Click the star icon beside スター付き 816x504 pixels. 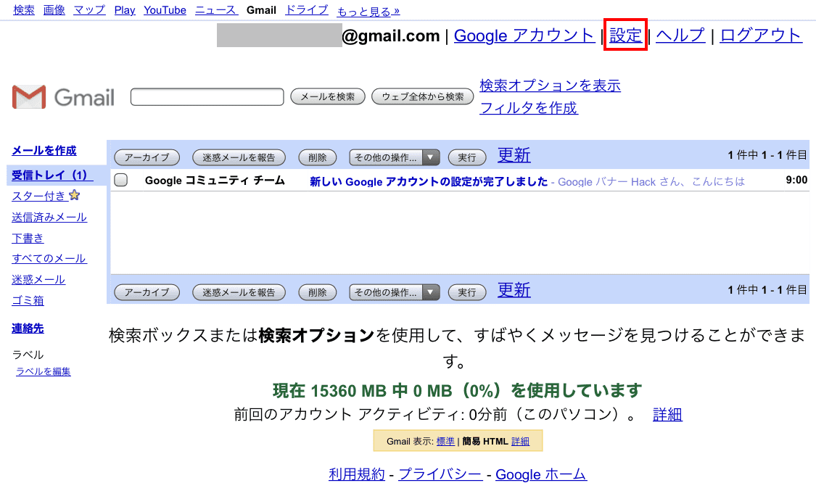click(x=75, y=195)
